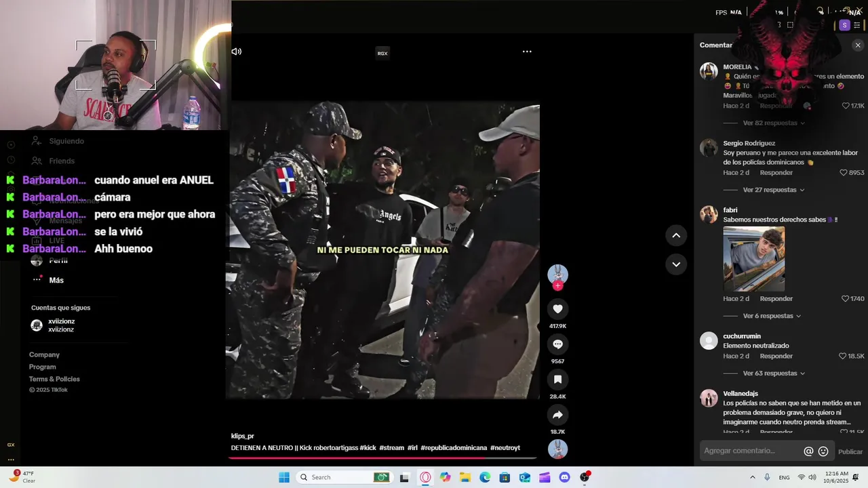Insert a mention with the @ icon
The image size is (868, 488).
pos(808,451)
